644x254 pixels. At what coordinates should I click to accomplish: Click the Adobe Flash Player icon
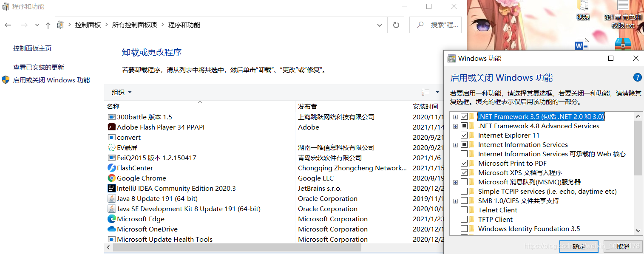[x=112, y=127]
